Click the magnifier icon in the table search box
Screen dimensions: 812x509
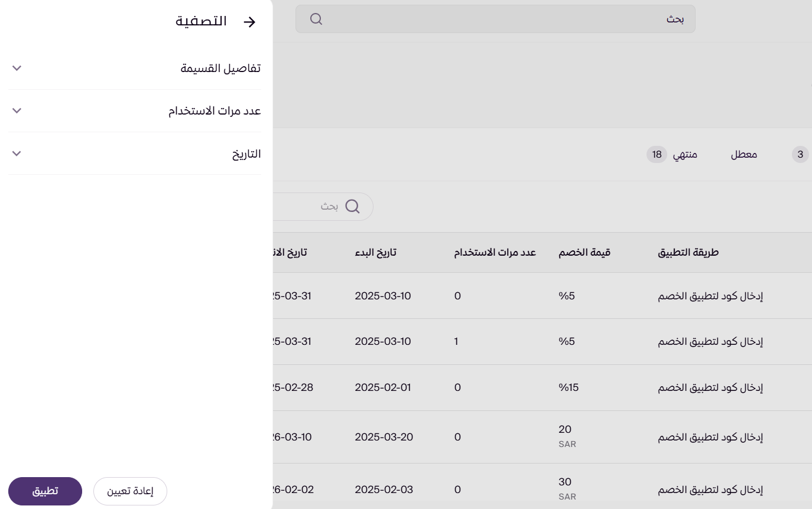tap(352, 207)
